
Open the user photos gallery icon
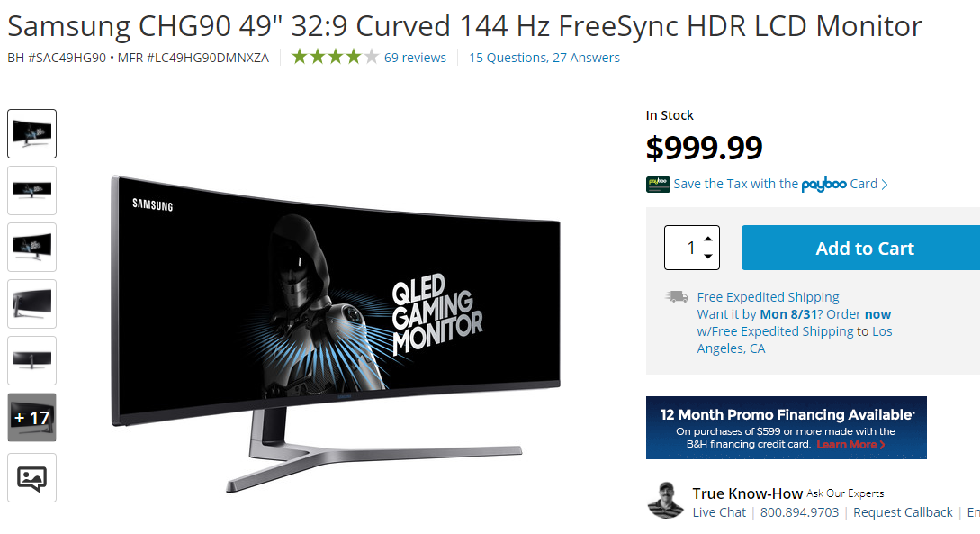point(31,478)
